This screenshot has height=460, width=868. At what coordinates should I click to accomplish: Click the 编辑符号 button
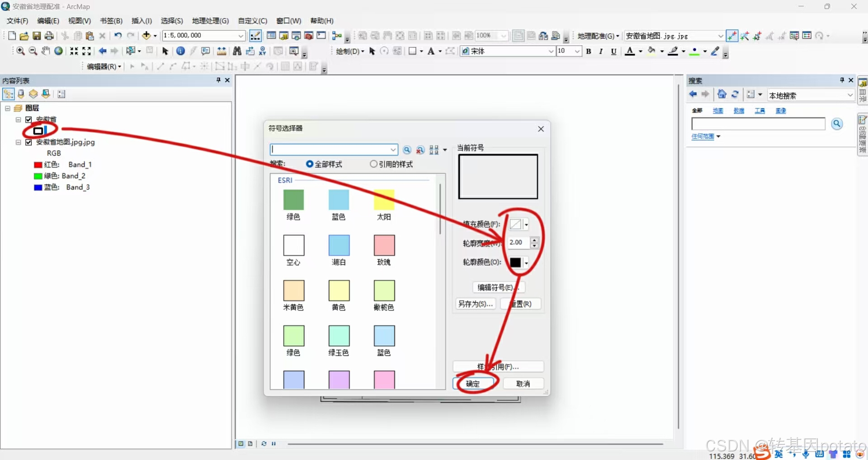[x=499, y=287]
